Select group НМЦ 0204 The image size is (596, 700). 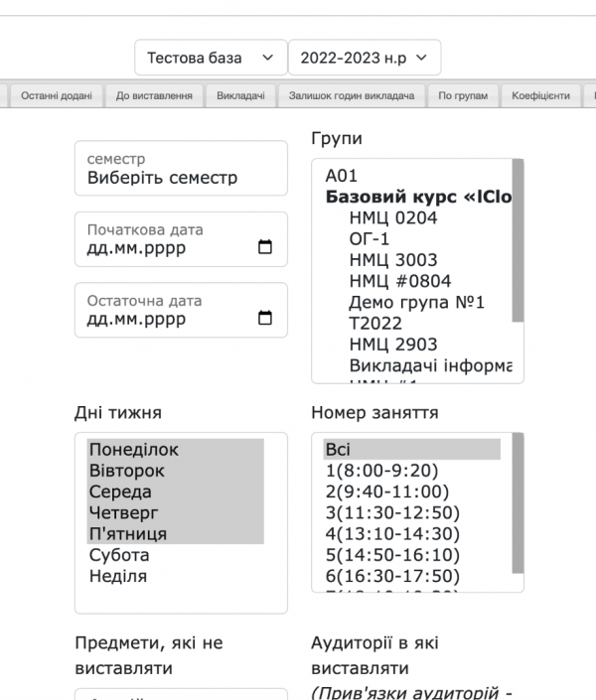click(393, 217)
